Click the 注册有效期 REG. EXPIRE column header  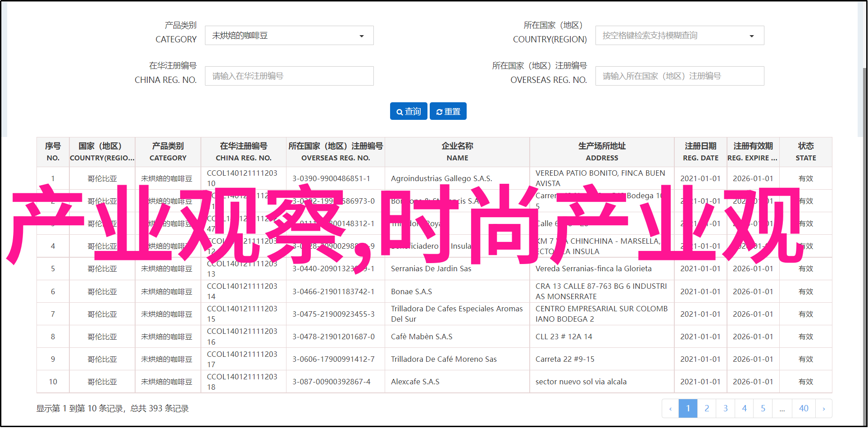[x=753, y=152]
